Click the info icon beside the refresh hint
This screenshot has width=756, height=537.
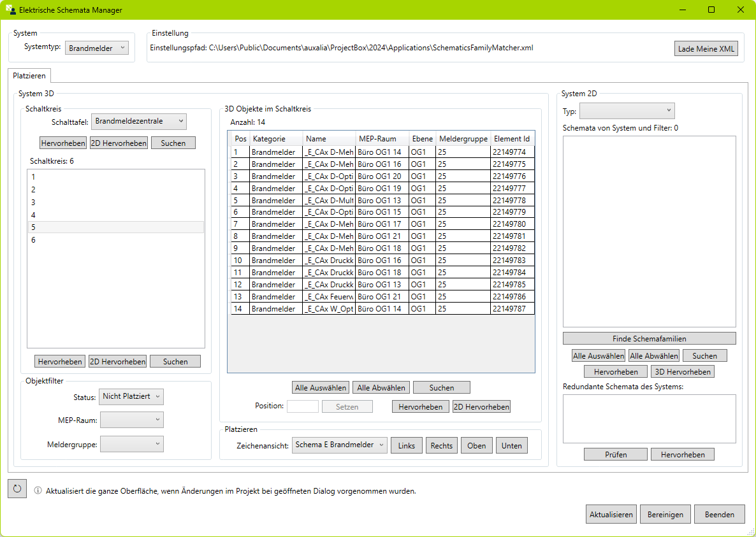point(38,491)
